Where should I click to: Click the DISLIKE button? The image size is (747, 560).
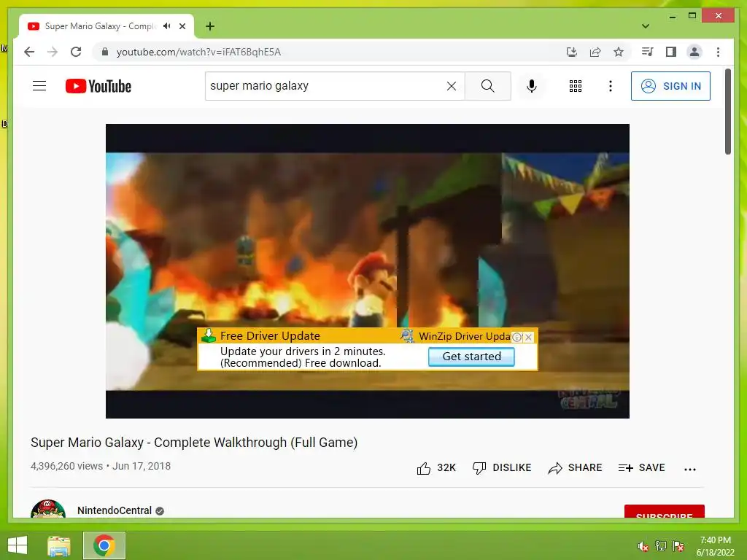click(502, 468)
